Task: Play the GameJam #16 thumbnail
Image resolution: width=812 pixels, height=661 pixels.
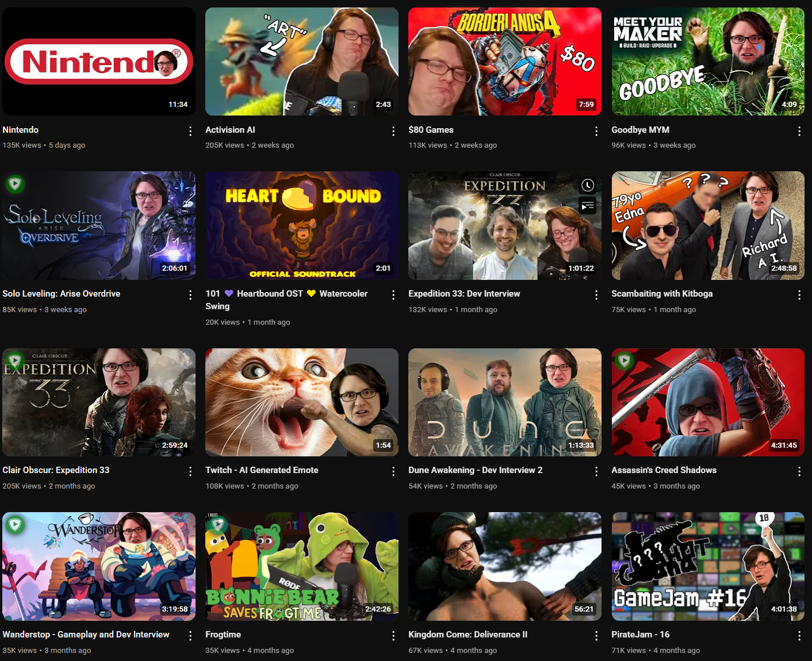Action: [708, 566]
